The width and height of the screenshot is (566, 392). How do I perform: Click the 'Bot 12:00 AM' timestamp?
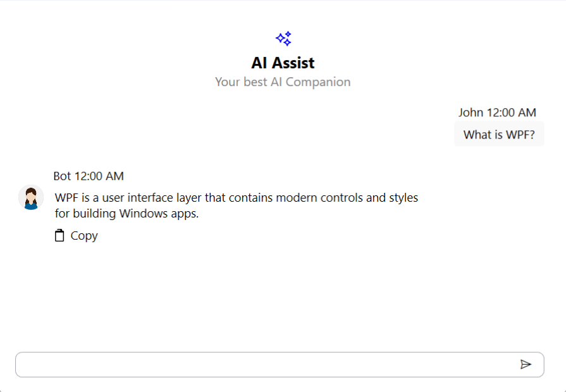[x=88, y=176]
